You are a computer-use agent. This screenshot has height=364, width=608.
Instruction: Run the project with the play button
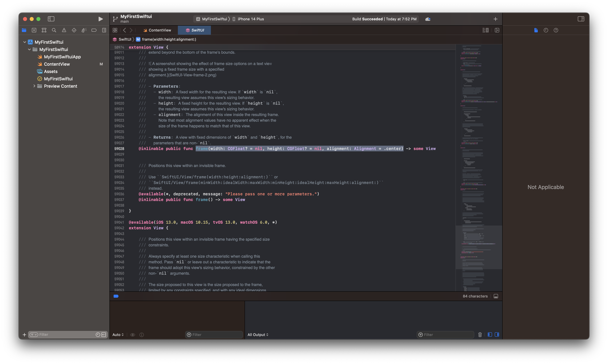tap(100, 19)
